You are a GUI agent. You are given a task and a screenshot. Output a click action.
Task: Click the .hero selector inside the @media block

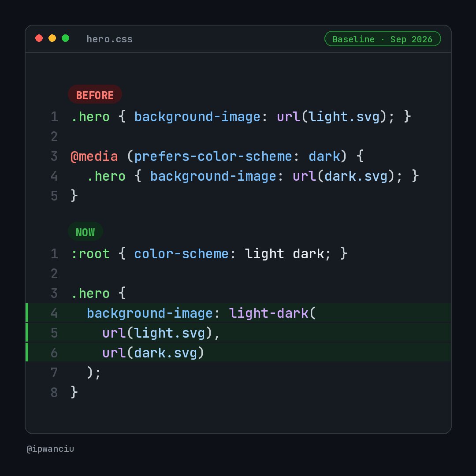(106, 176)
